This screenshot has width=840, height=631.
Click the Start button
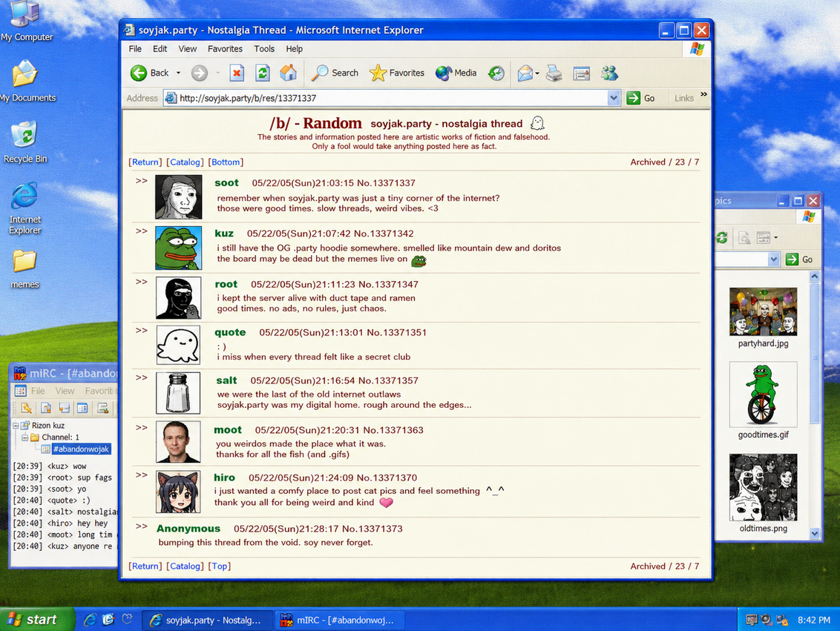click(x=36, y=620)
